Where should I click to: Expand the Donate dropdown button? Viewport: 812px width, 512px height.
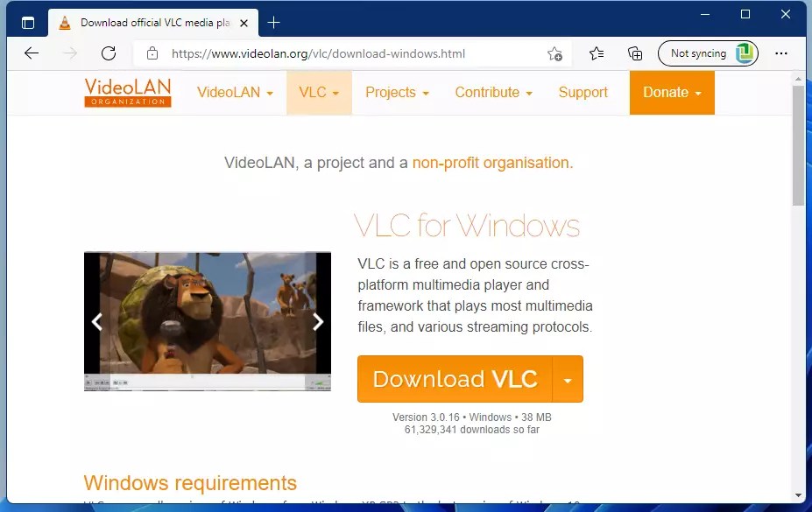tap(672, 93)
